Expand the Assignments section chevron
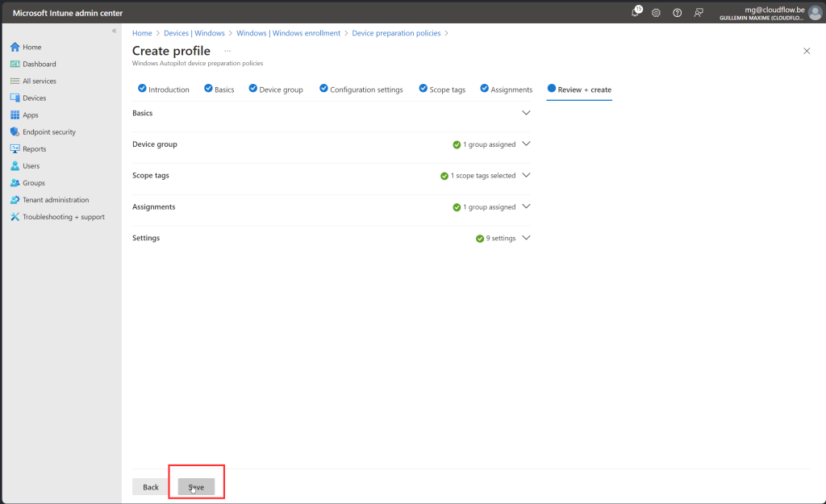 coord(526,206)
